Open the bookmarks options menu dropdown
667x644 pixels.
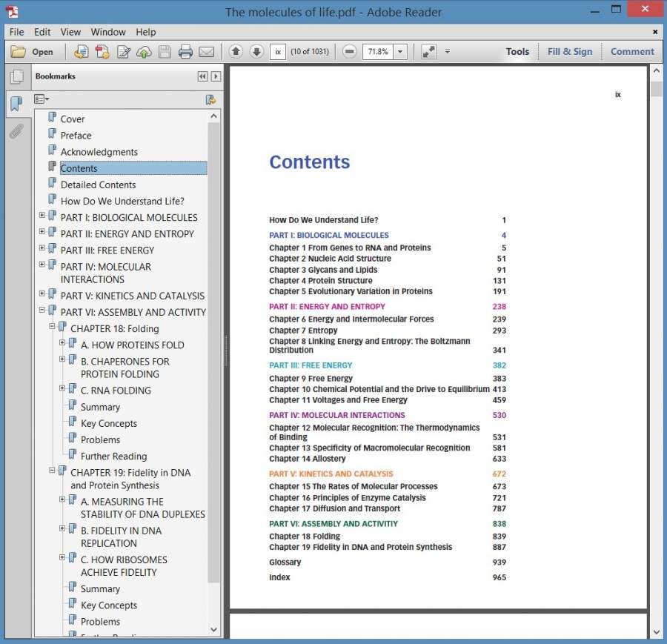point(42,99)
